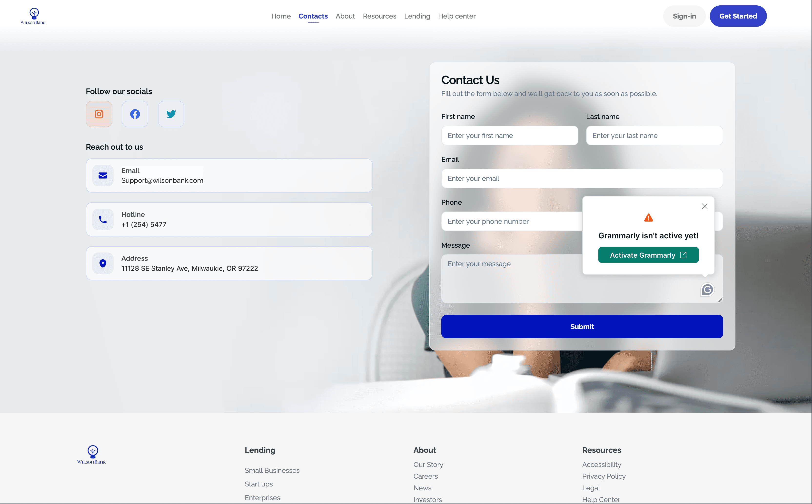
Task: Click the address location pin icon
Action: 103,263
